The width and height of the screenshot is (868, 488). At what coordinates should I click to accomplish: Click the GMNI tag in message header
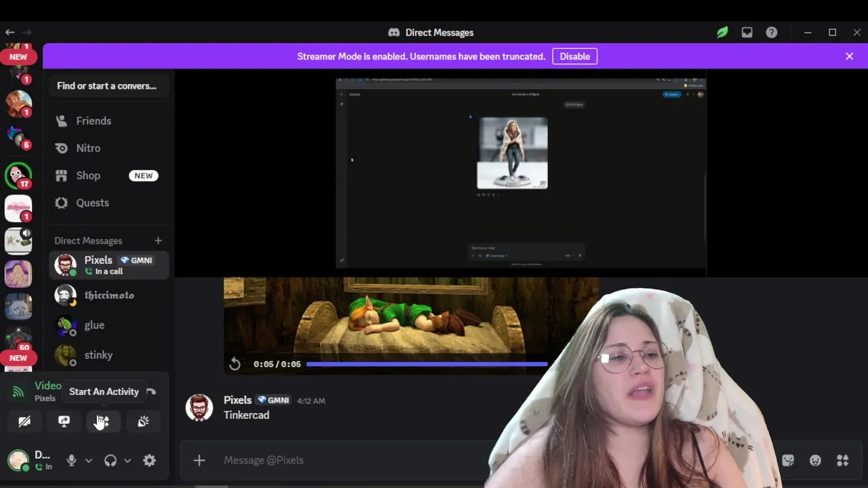pyautogui.click(x=274, y=401)
